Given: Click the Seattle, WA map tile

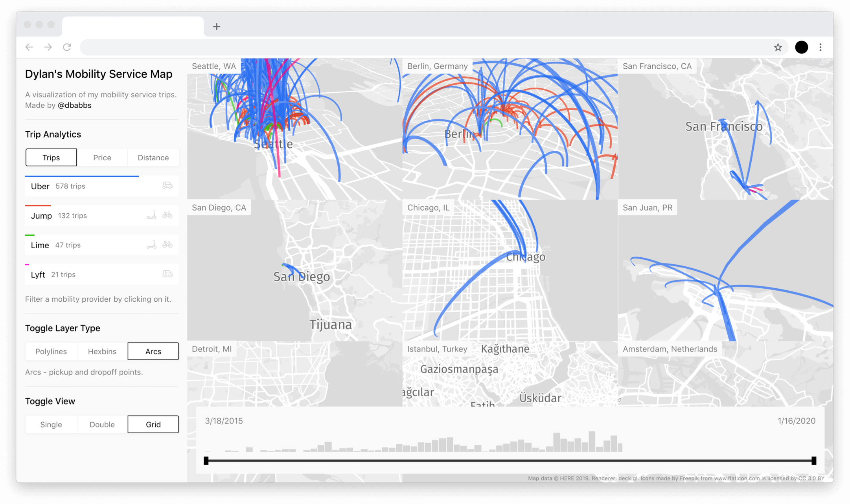Looking at the screenshot, I should pos(295,129).
